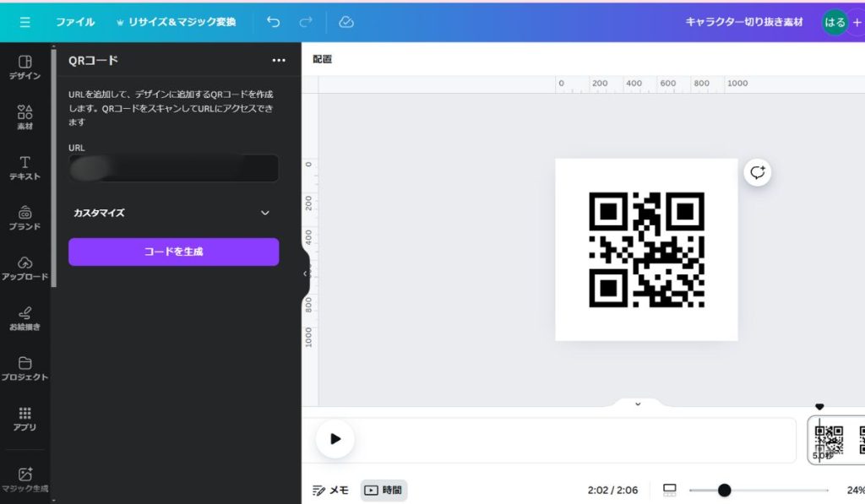
Task: Open the デザイン sidebar panel
Action: [x=24, y=67]
